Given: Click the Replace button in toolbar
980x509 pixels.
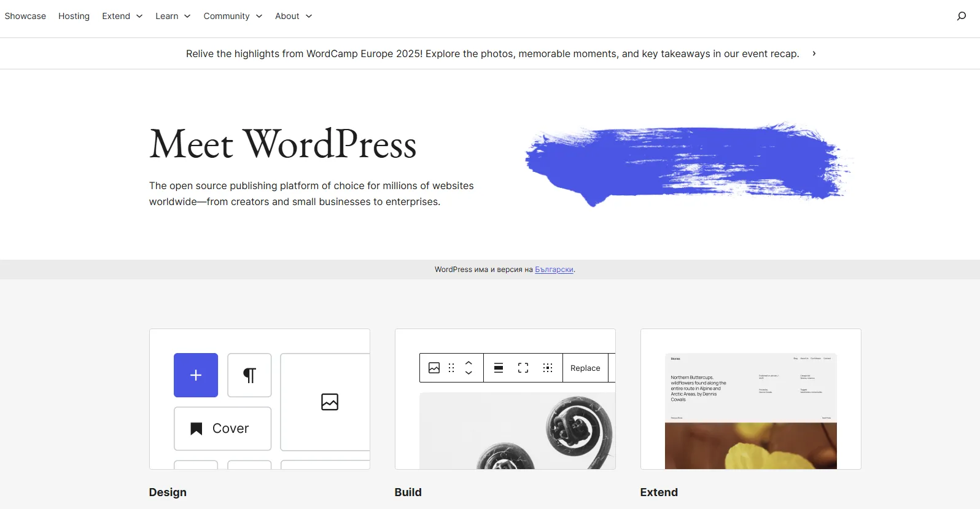Looking at the screenshot, I should click(x=585, y=368).
